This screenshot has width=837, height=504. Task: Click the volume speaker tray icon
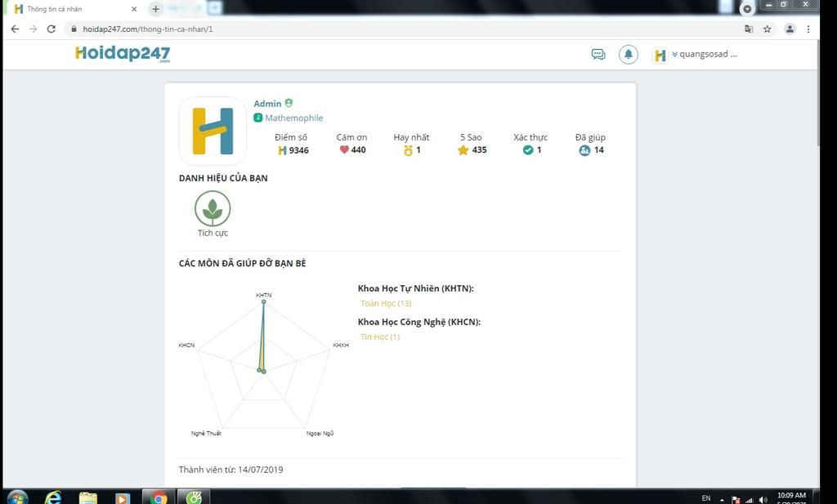click(x=763, y=500)
